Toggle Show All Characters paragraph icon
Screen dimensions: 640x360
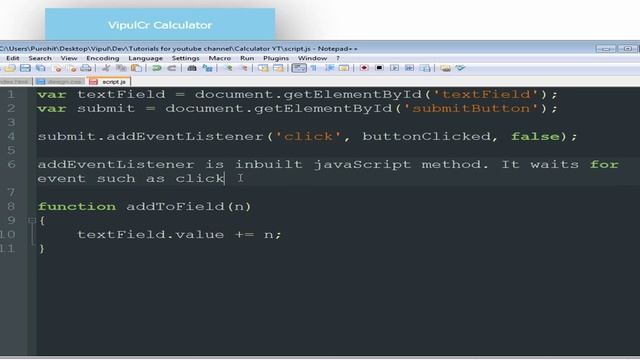coord(314,68)
